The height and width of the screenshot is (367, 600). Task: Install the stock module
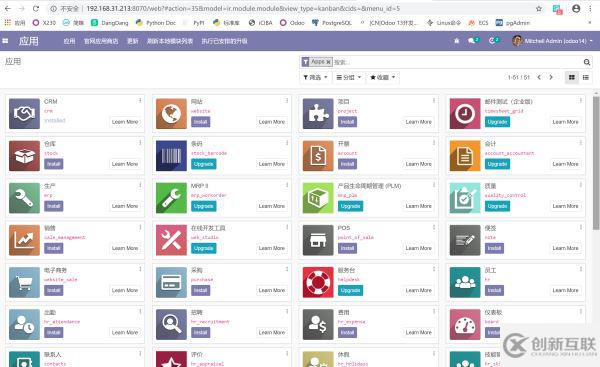click(x=54, y=164)
